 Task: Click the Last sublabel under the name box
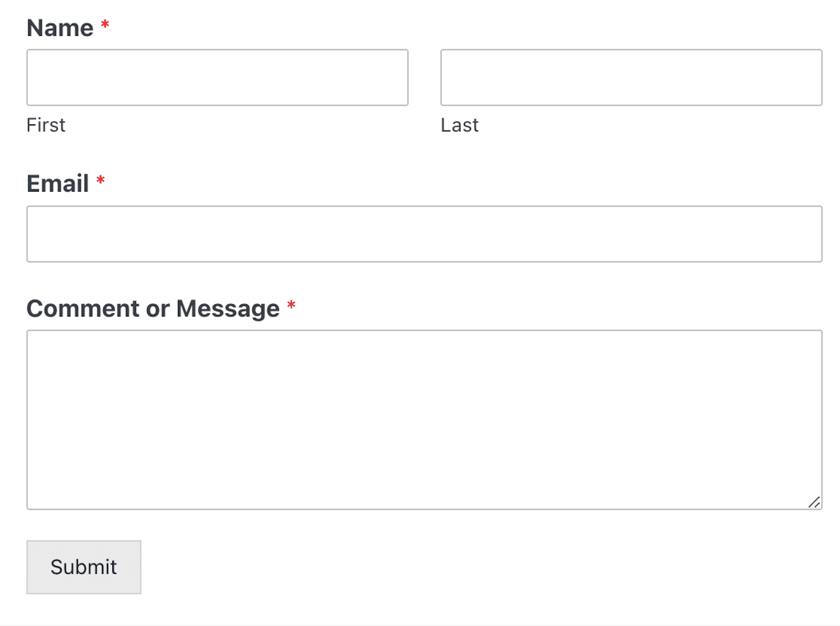click(459, 124)
